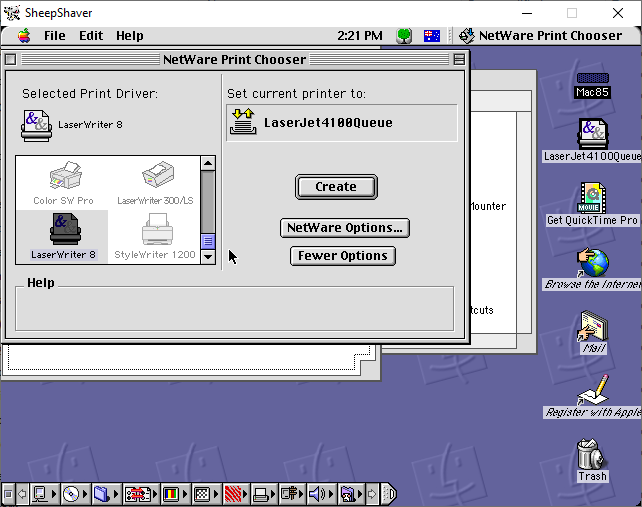
Task: Click the Control Strip close box
Action: point(8,494)
